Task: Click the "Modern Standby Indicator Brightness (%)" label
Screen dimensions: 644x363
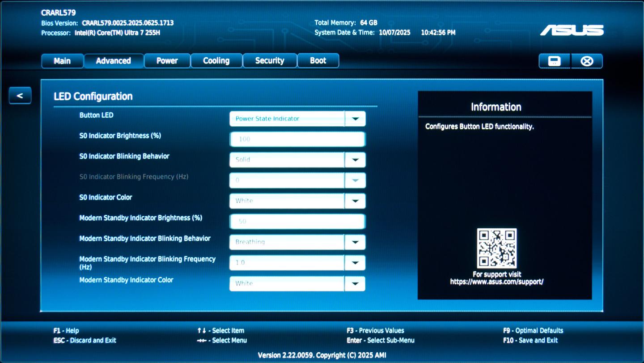Action: click(141, 218)
